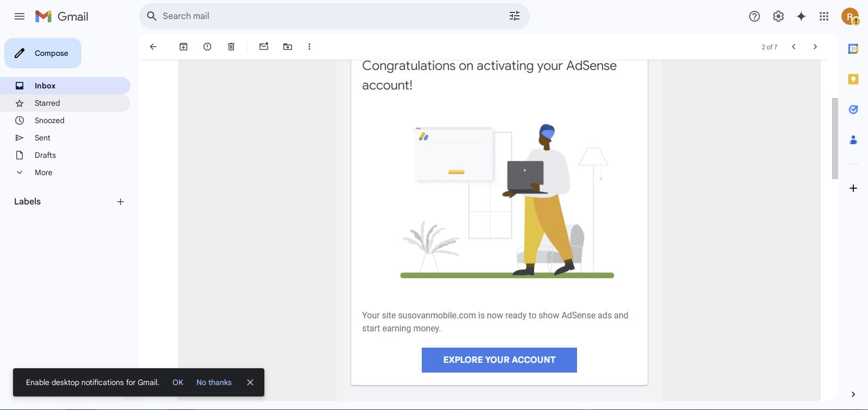Viewport: 868px width, 410px height.
Task: Compose a new email
Action: point(43,53)
